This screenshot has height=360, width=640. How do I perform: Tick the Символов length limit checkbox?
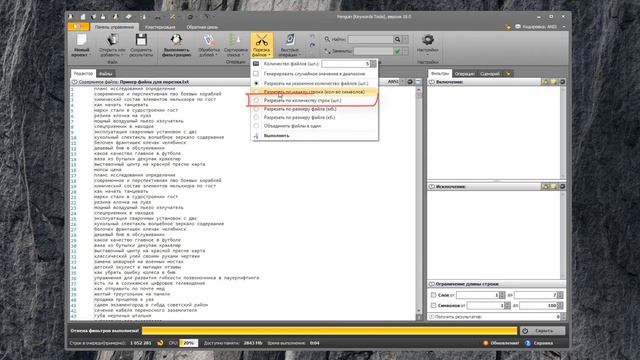(433, 305)
